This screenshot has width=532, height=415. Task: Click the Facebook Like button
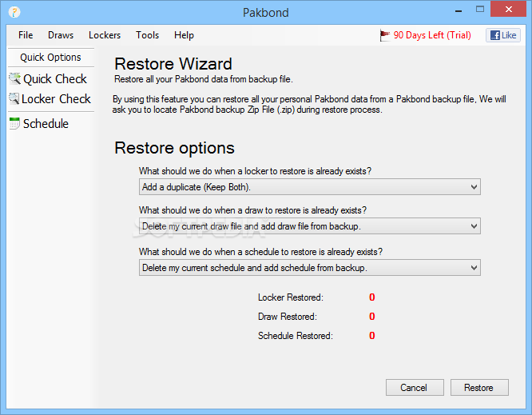502,35
